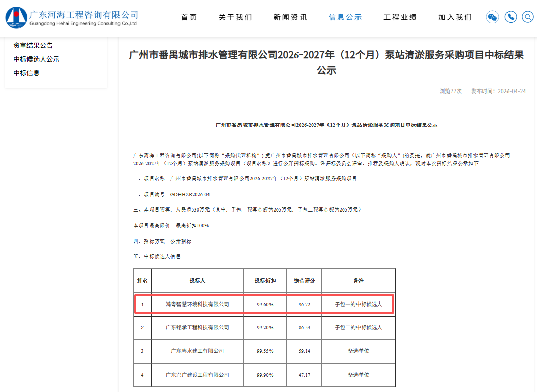Click cell 子包二的中标候选人
The width and height of the screenshot is (537, 392).
click(359, 327)
